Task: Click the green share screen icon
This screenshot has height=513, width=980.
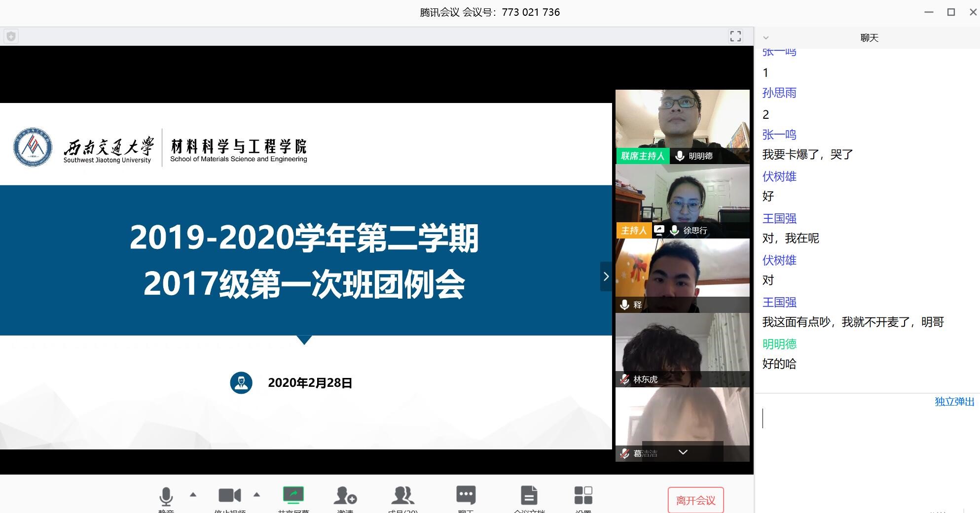Action: [x=293, y=495]
